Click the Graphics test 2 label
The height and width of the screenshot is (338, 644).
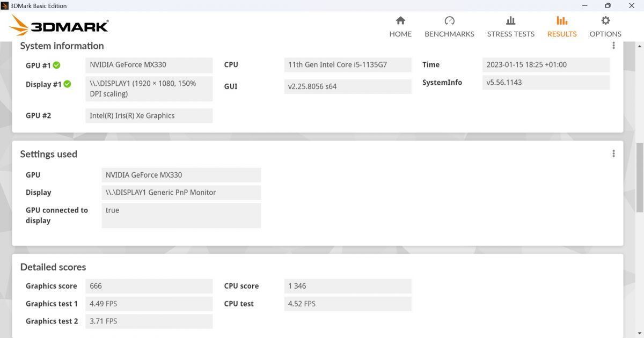52,321
